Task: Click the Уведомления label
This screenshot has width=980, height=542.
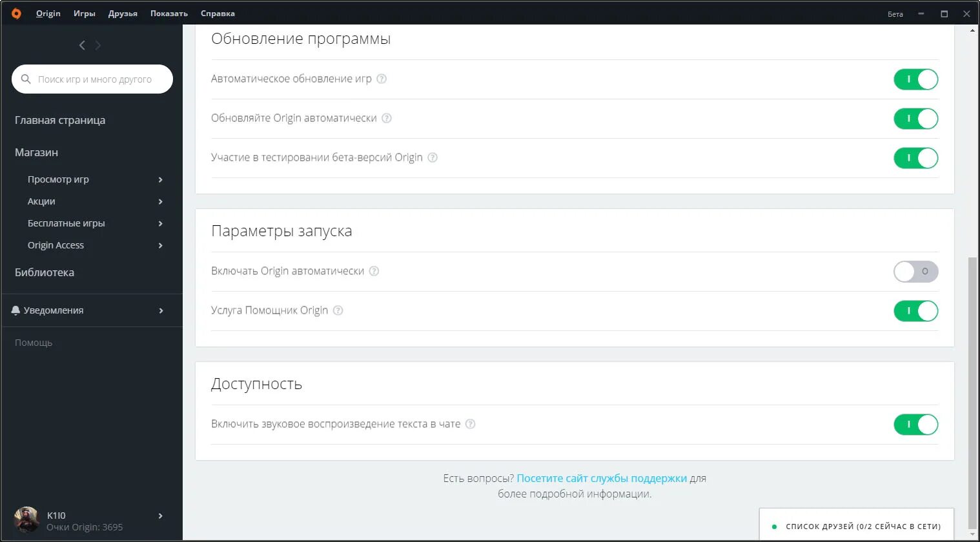Action: [x=54, y=310]
